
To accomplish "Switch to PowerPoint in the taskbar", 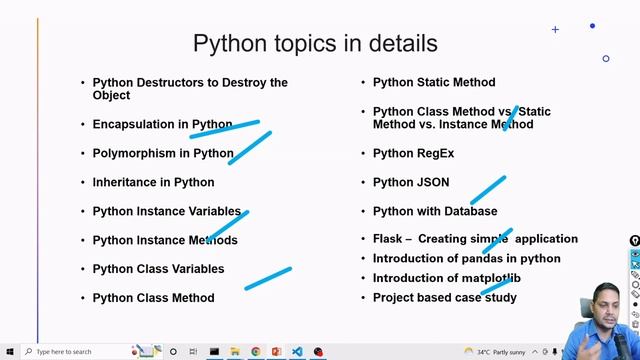I will (276, 351).
